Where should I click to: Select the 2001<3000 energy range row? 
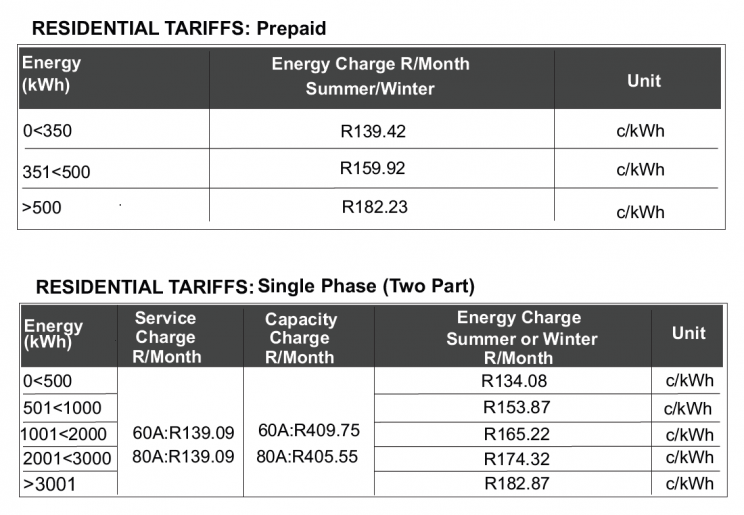coord(66,459)
